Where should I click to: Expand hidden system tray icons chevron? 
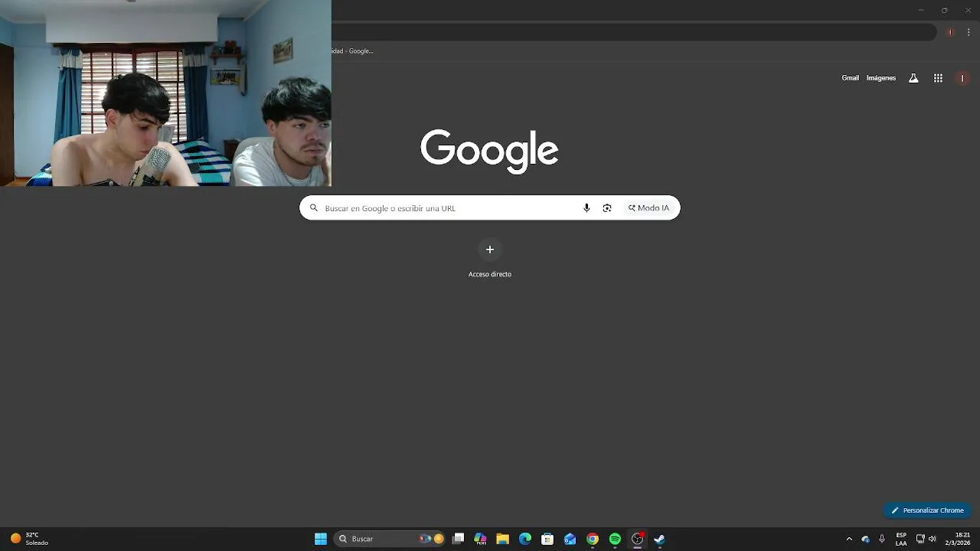click(849, 539)
